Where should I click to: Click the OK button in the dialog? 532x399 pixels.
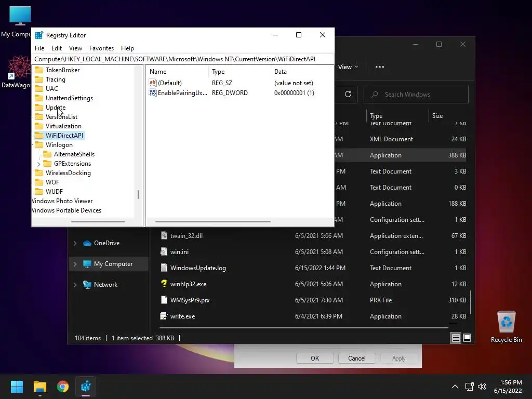pyautogui.click(x=315, y=358)
